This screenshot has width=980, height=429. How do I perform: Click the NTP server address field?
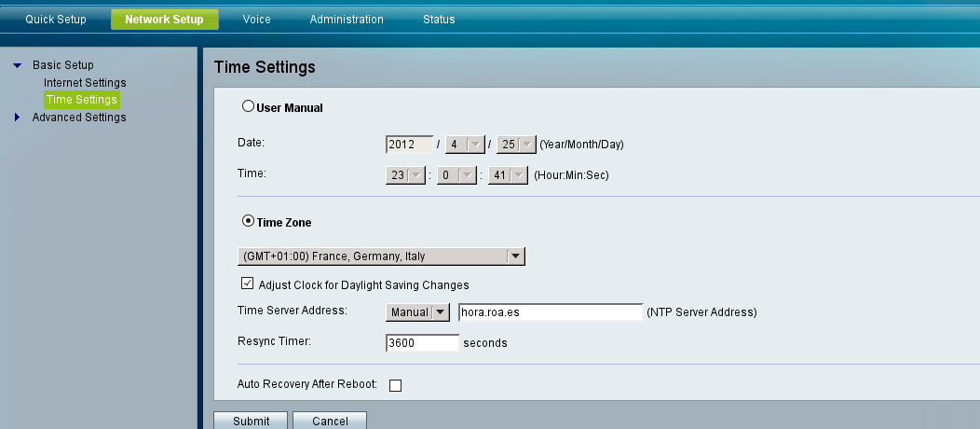pyautogui.click(x=550, y=312)
